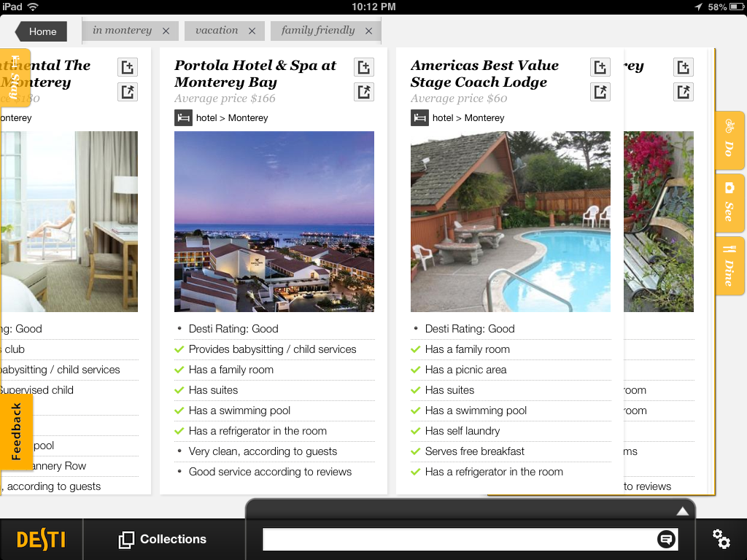Tap 'Desti Rating: Good' on Americas Best Value
747x560 pixels.
(470, 329)
